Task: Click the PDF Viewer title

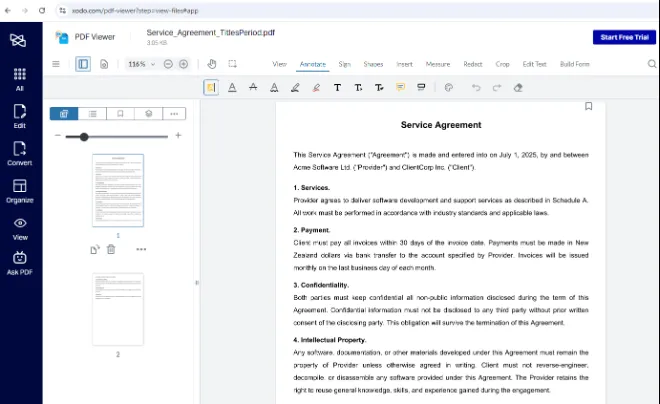Action: 95,37
